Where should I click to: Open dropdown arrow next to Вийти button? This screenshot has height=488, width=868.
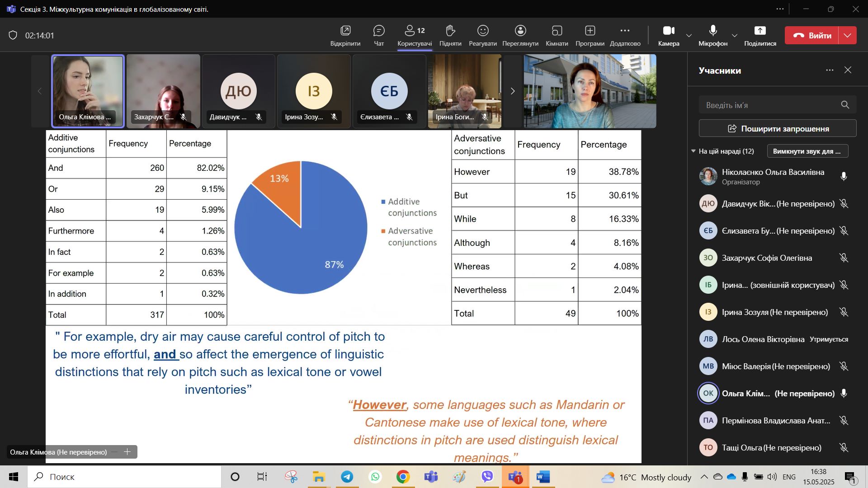tap(848, 35)
